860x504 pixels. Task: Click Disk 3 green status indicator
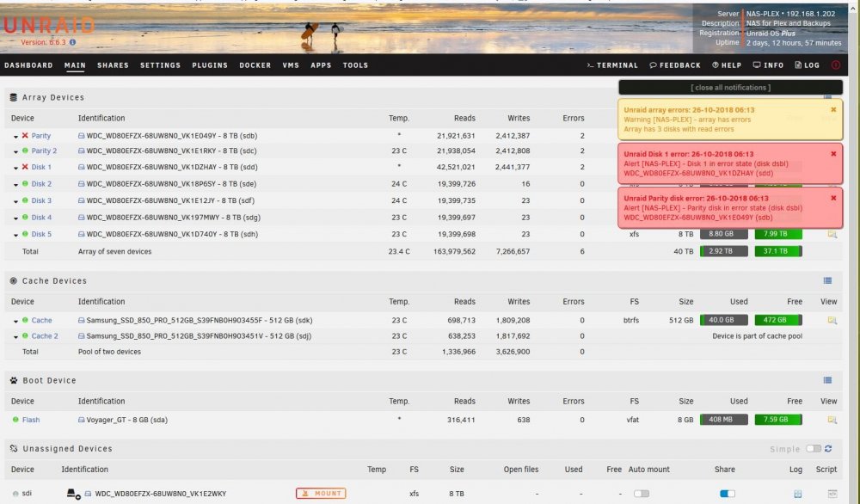[25, 200]
